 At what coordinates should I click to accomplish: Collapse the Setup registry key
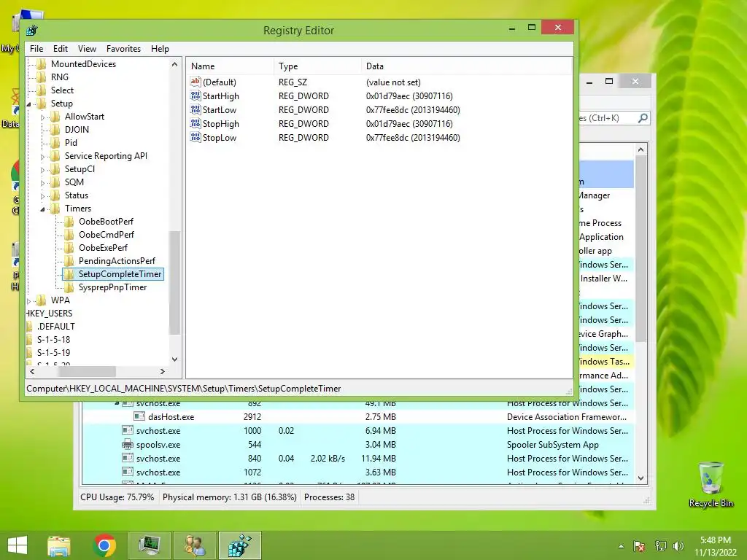[x=28, y=104]
